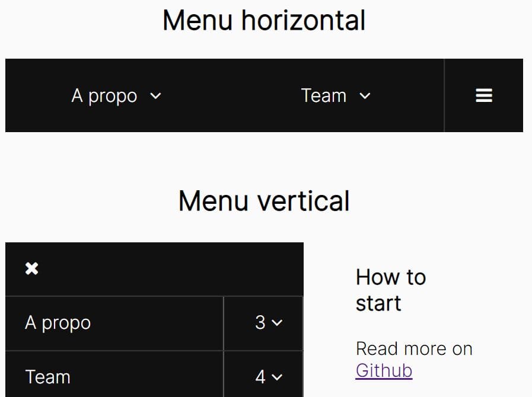Select A propo label in horizontal menu
This screenshot has height=397, width=532.
point(104,96)
